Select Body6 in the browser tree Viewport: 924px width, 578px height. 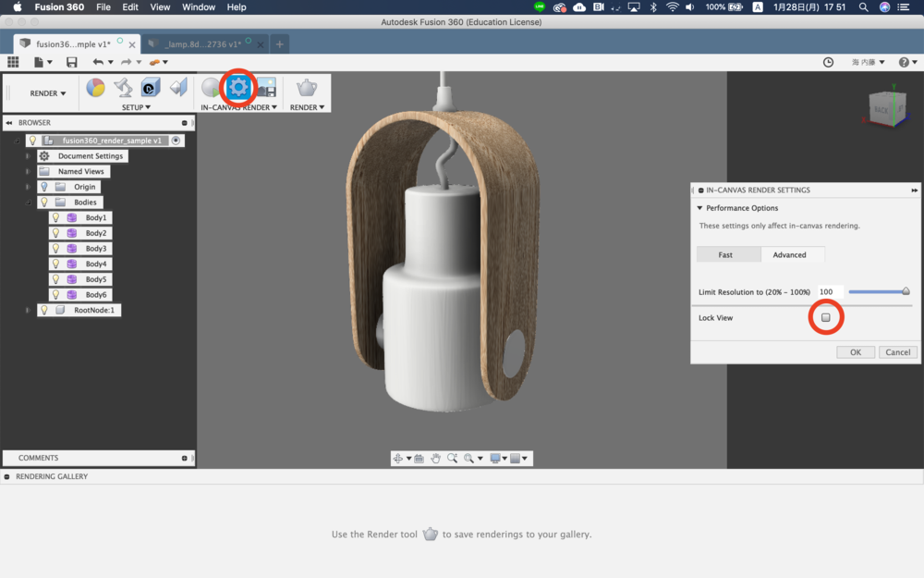tap(96, 294)
